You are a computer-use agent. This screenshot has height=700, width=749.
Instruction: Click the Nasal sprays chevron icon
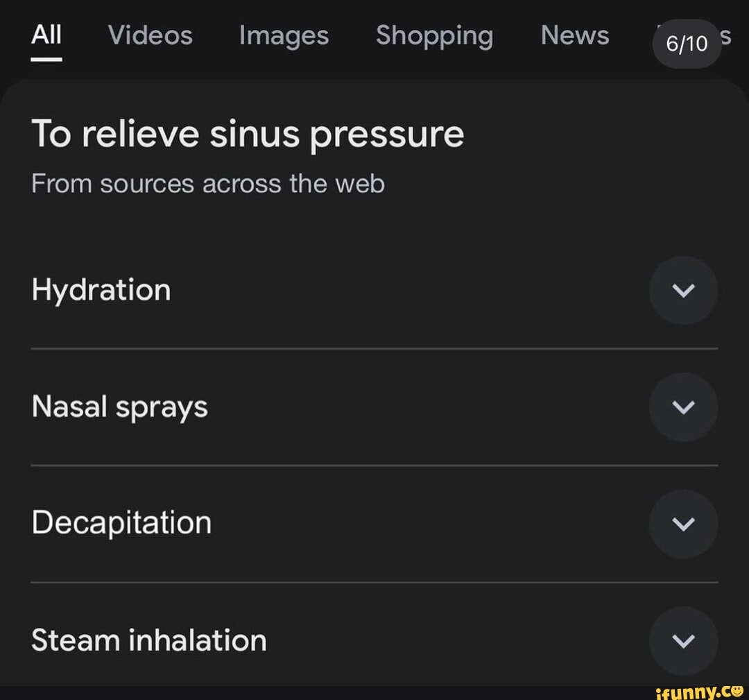pyautogui.click(x=684, y=407)
